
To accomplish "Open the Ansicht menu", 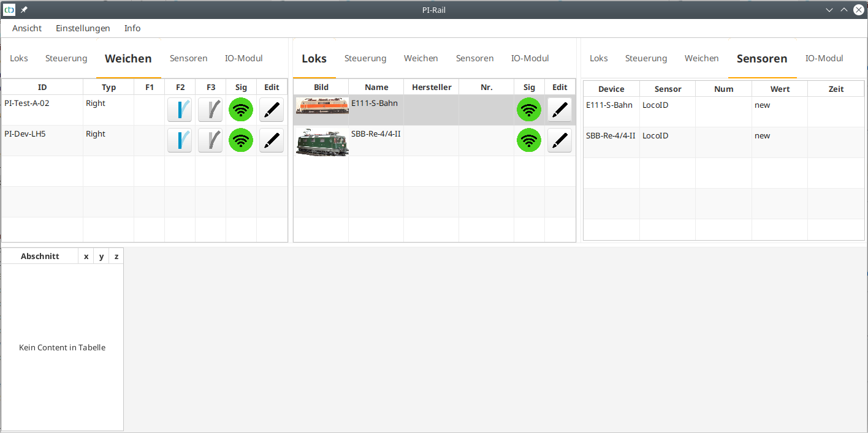I will [x=27, y=28].
